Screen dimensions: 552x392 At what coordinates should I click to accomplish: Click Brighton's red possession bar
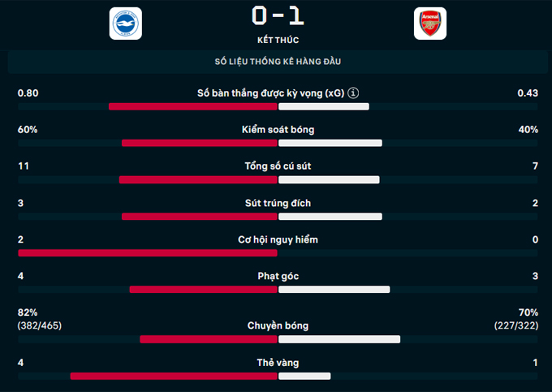click(200, 143)
